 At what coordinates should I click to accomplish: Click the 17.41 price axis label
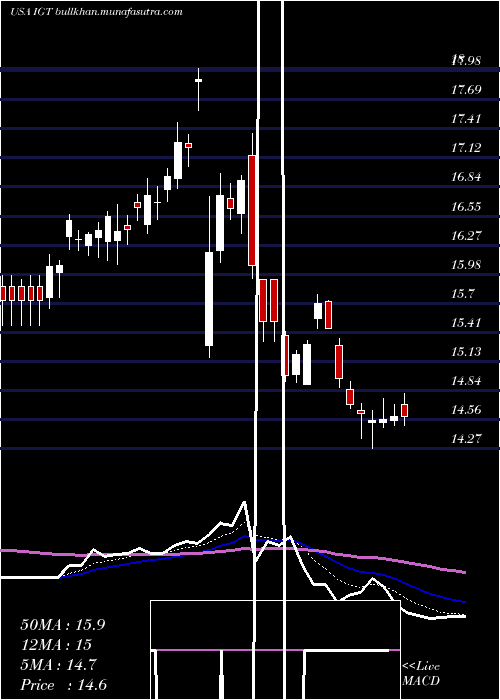tap(466, 119)
